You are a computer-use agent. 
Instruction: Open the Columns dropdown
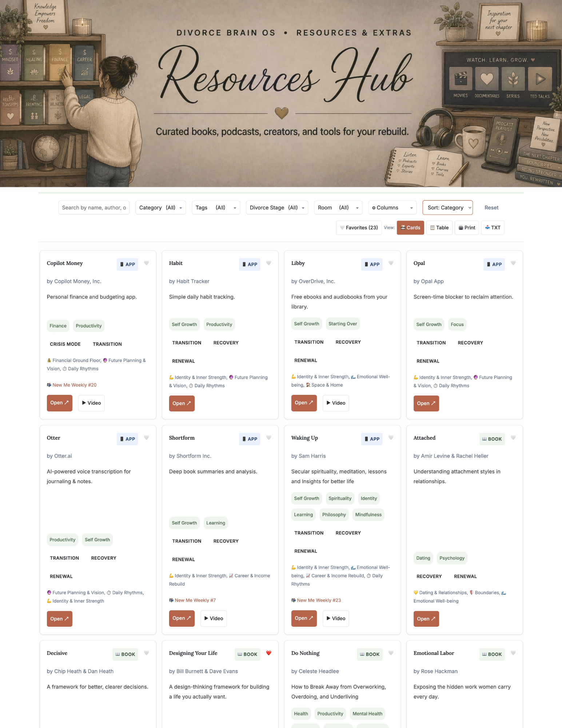[392, 207]
